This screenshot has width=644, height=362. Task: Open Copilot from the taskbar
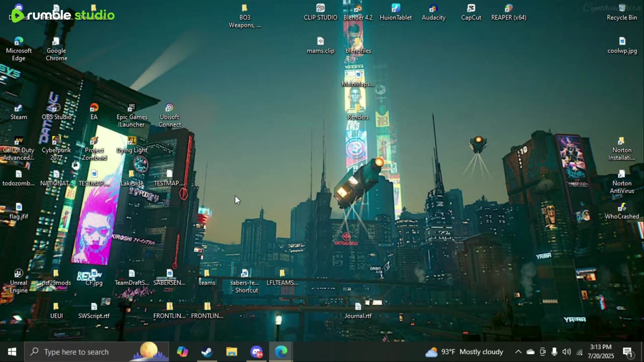tap(183, 351)
